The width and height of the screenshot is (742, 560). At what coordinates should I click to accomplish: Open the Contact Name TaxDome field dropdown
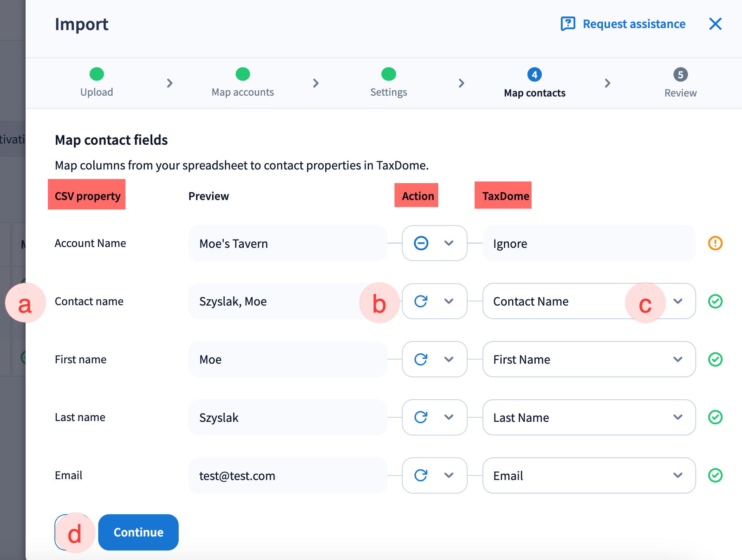click(678, 301)
